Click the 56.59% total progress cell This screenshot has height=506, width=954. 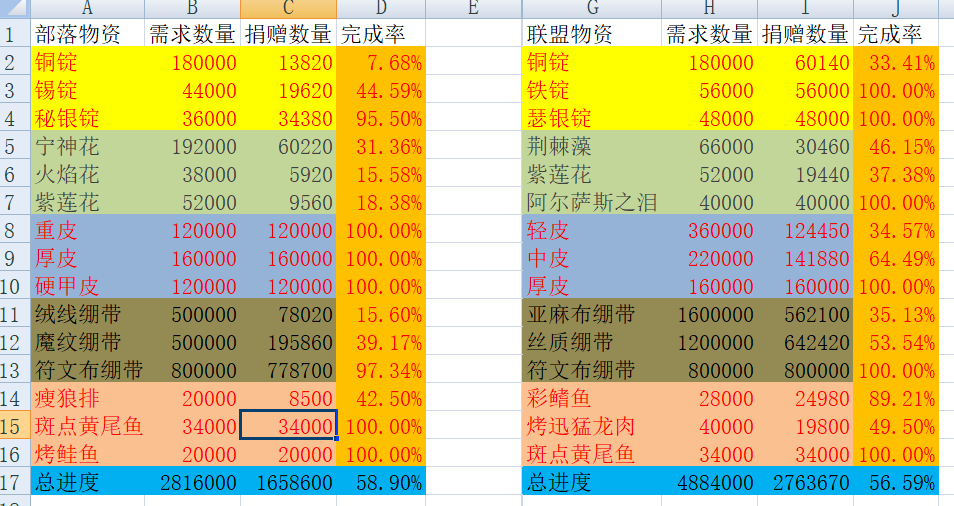(x=896, y=482)
